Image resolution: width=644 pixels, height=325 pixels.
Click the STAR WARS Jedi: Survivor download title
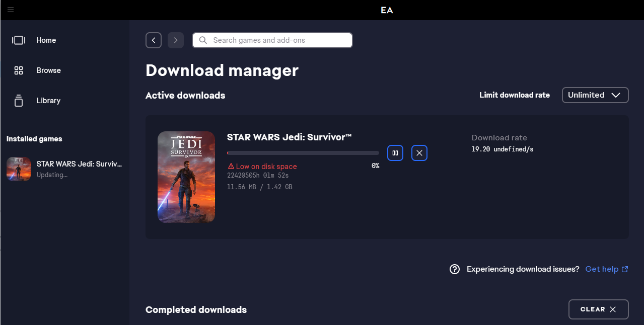289,137
